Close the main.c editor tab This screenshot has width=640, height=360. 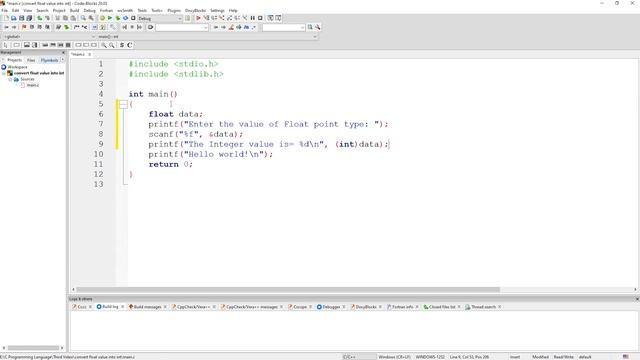coord(89,54)
